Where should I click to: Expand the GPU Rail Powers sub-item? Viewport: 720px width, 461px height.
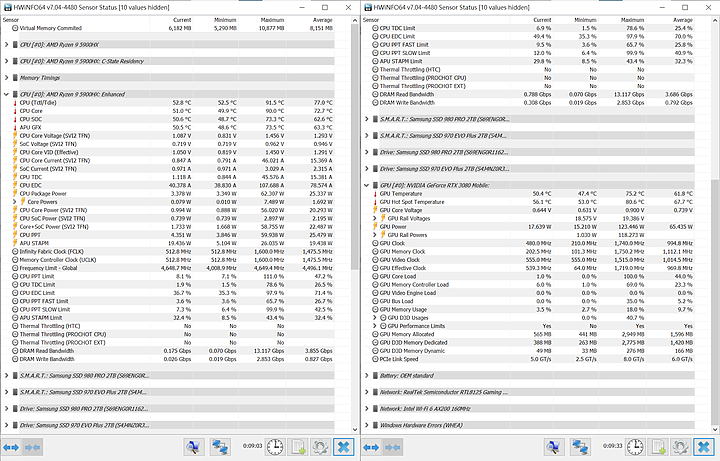[374, 235]
